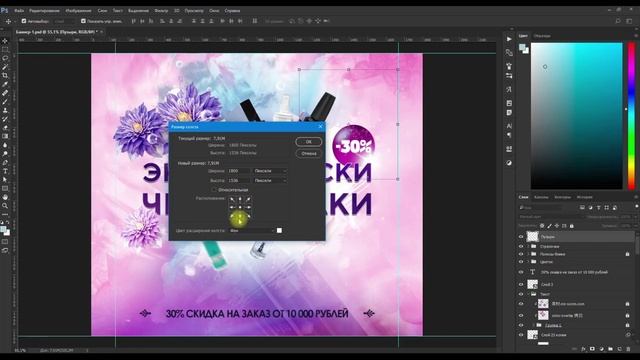The image size is (640, 360).
Task: Click the white canvas extension color swatch
Action: coord(279,231)
